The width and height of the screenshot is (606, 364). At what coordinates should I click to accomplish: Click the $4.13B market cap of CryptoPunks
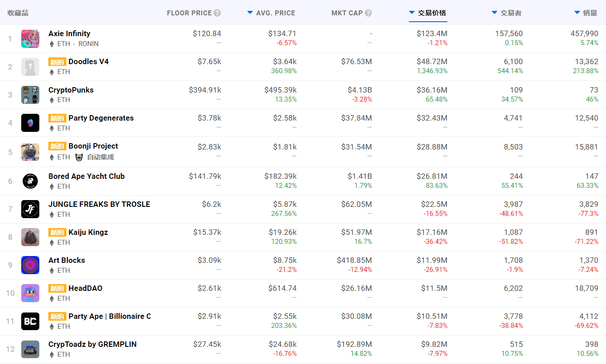click(360, 90)
